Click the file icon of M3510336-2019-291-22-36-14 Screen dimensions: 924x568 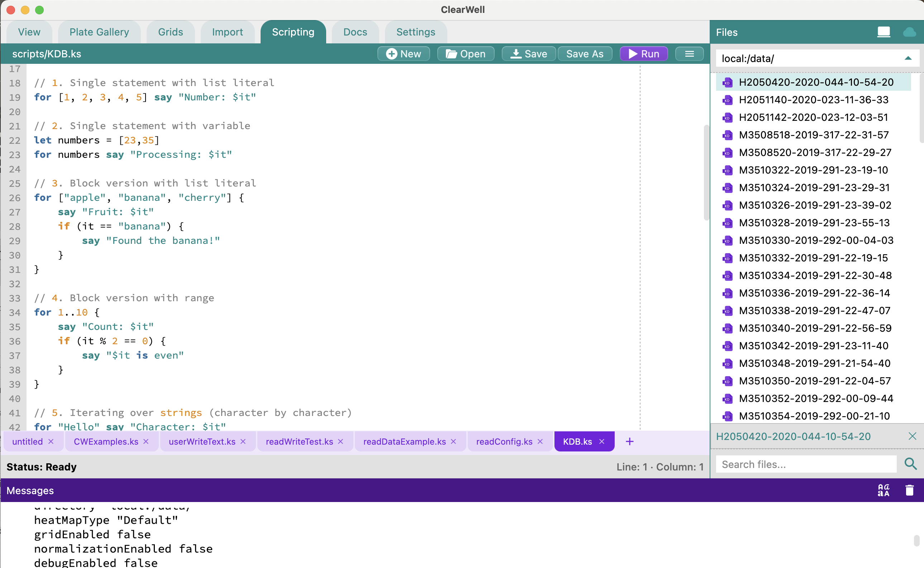coord(727,293)
